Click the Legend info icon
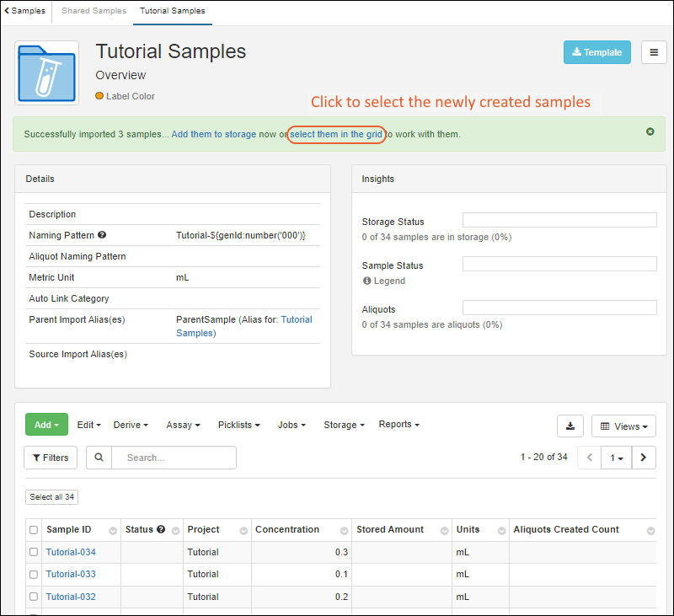 (x=367, y=281)
